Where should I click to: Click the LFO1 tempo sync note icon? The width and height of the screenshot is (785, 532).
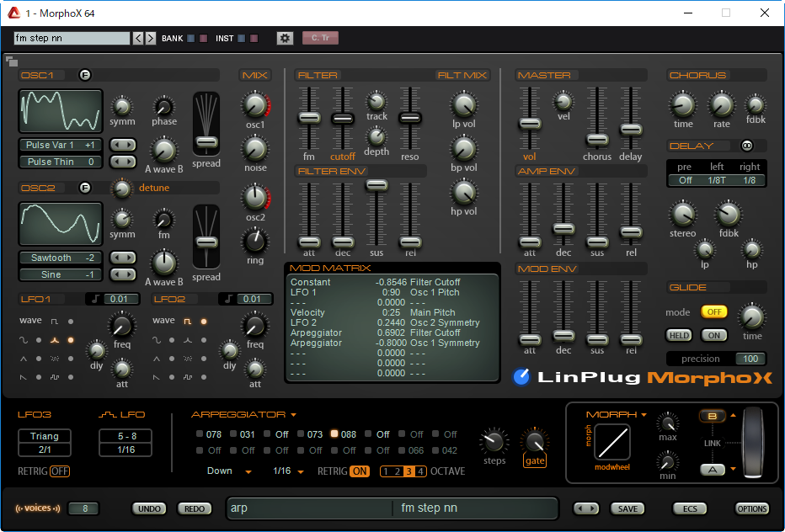point(95,299)
